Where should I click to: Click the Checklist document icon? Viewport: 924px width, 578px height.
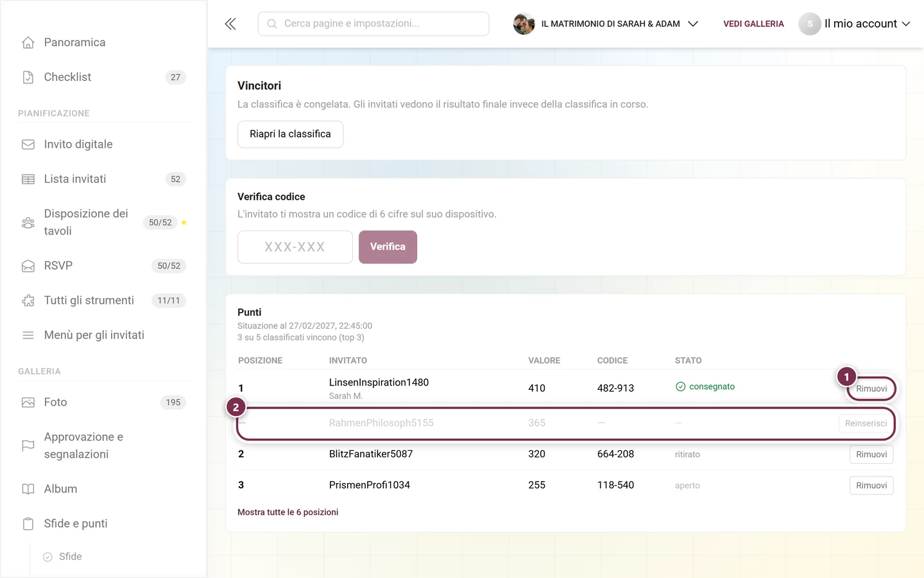pos(28,77)
